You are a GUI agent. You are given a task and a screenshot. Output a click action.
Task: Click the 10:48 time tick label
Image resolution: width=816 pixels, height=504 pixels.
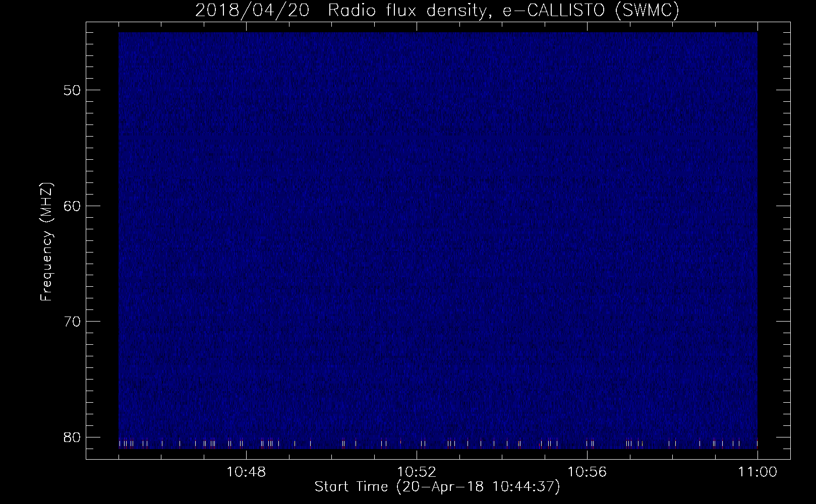click(x=246, y=472)
